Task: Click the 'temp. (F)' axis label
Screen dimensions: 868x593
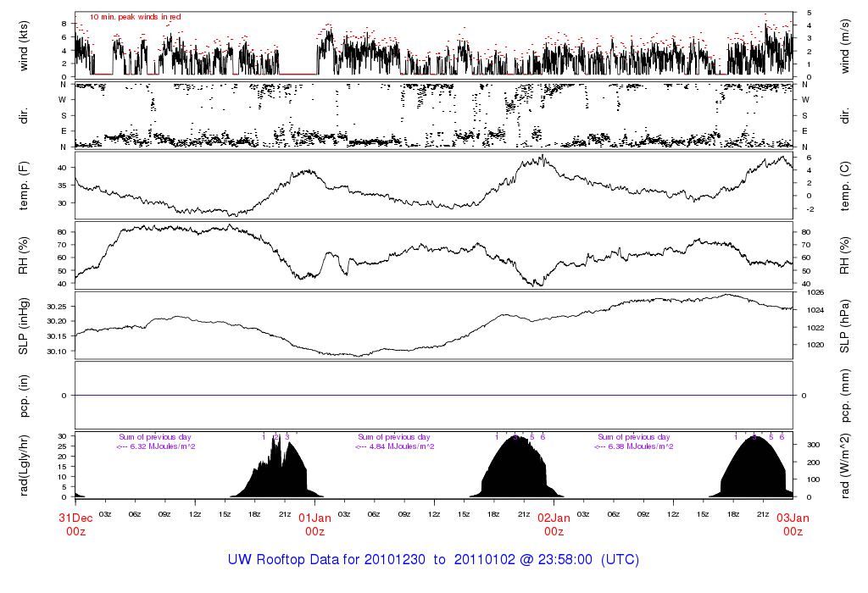Action: pos(23,186)
